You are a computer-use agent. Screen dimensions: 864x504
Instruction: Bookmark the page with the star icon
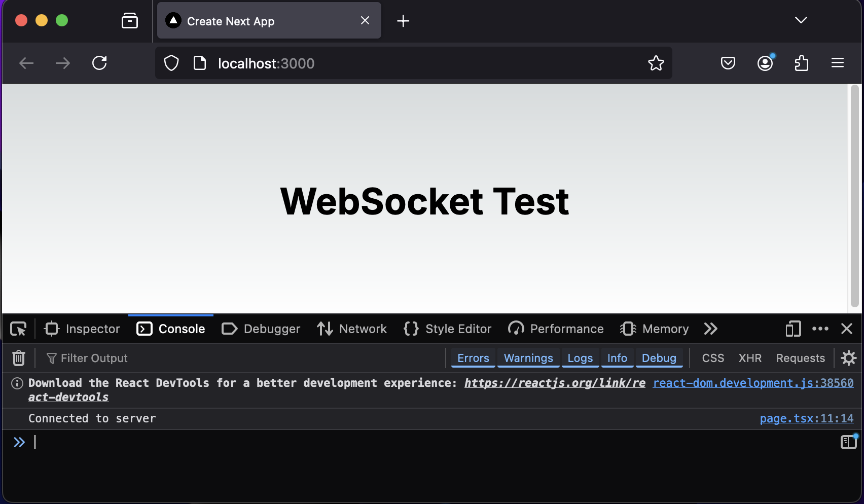[x=656, y=63]
